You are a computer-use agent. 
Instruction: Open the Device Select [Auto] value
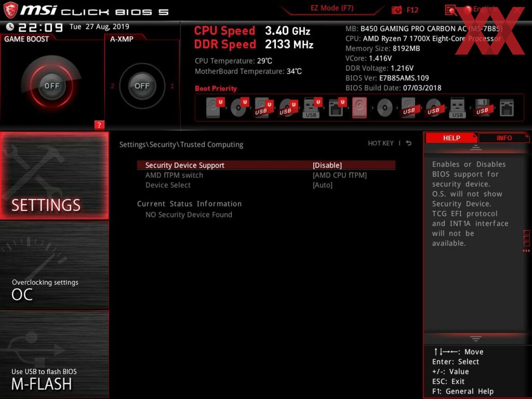(x=322, y=185)
